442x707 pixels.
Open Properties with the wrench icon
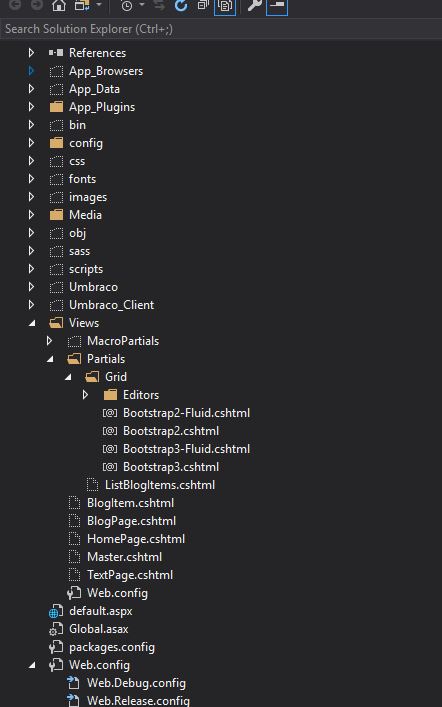(x=254, y=5)
